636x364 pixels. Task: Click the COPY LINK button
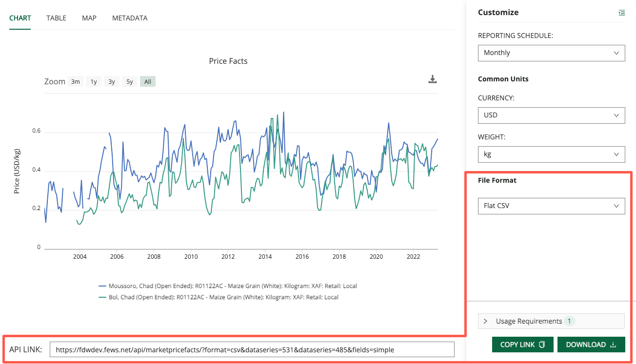click(522, 345)
